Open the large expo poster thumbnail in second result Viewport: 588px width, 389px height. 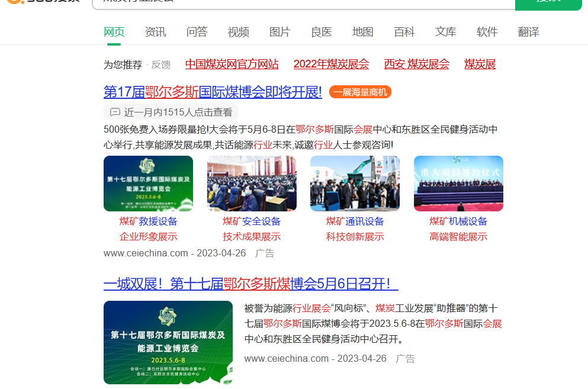[x=168, y=342]
